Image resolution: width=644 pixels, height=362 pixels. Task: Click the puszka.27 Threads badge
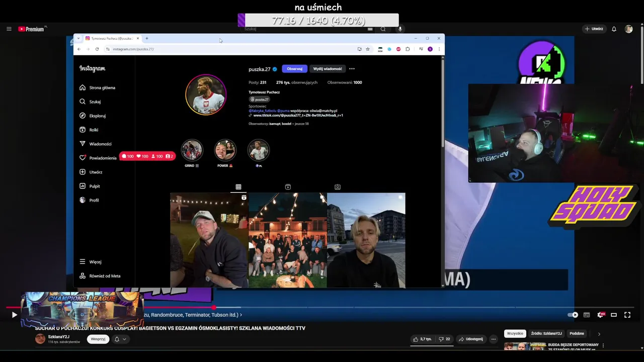[260, 100]
